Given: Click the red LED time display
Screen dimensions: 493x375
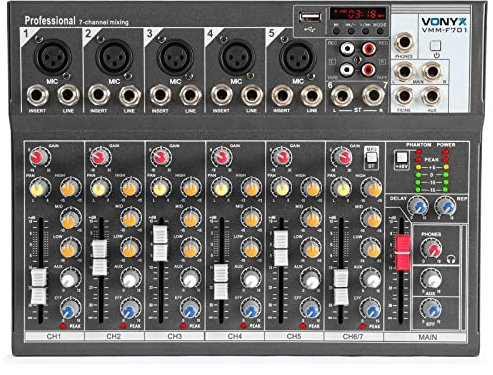Looking at the screenshot, I should (x=358, y=14).
